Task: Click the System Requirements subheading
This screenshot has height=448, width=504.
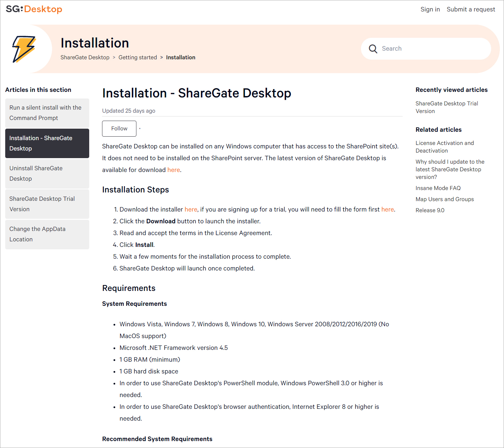Action: (134, 304)
